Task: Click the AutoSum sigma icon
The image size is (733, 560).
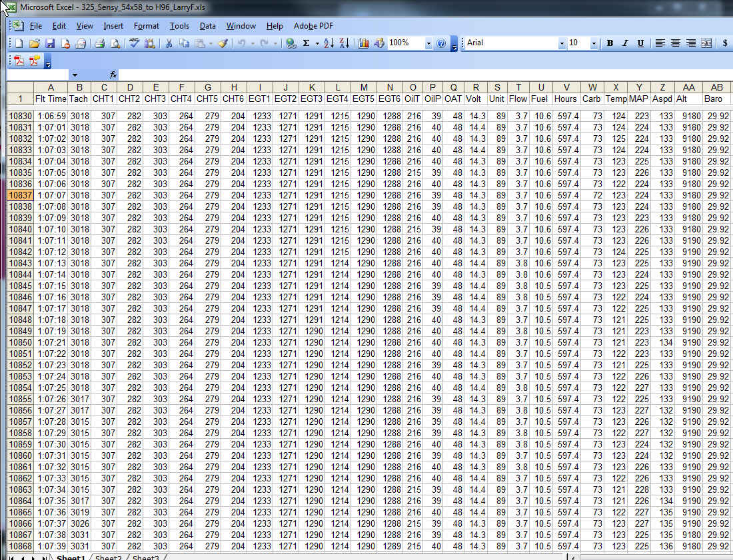Action: [306, 43]
